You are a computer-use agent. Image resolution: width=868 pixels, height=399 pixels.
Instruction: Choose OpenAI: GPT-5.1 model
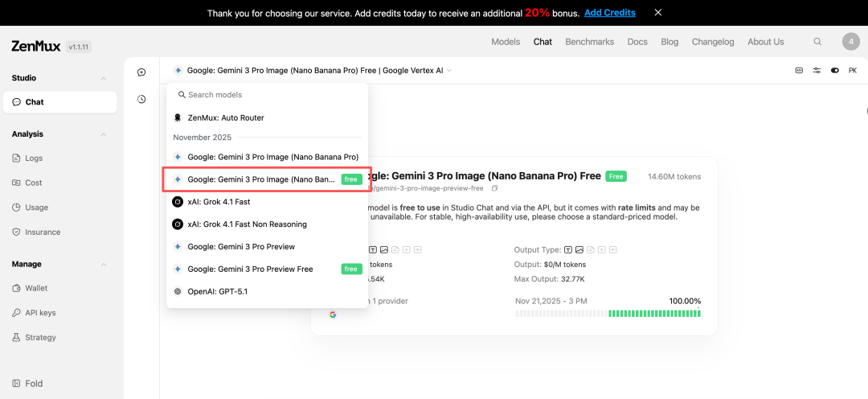point(268,291)
